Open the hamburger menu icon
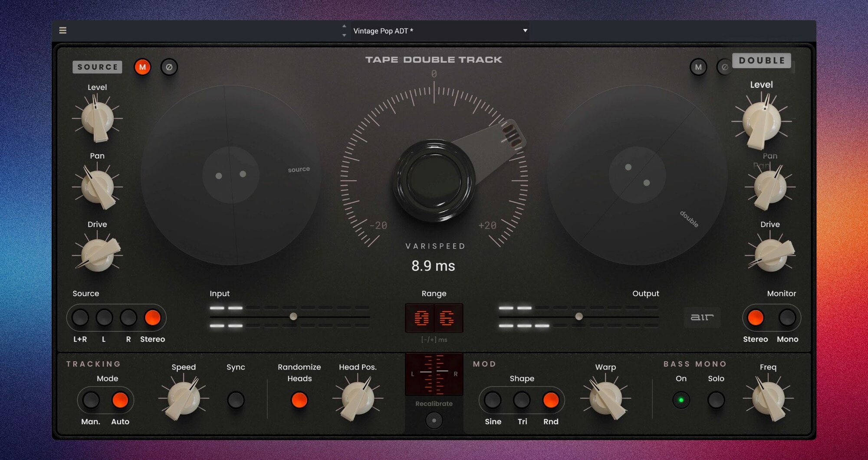 63,30
